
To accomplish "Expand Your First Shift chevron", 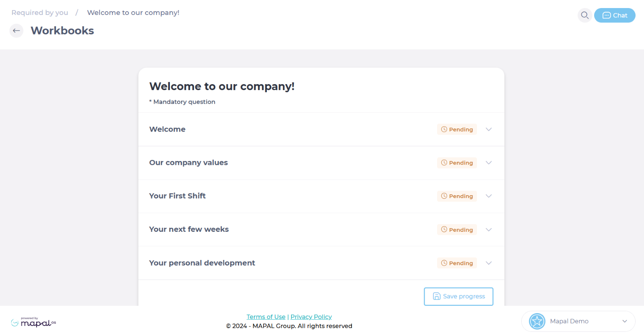I will 489,196.
